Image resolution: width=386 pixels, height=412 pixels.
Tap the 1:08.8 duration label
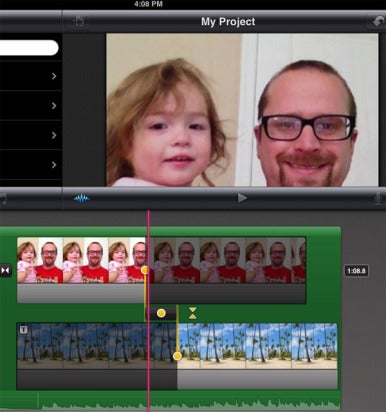point(356,271)
